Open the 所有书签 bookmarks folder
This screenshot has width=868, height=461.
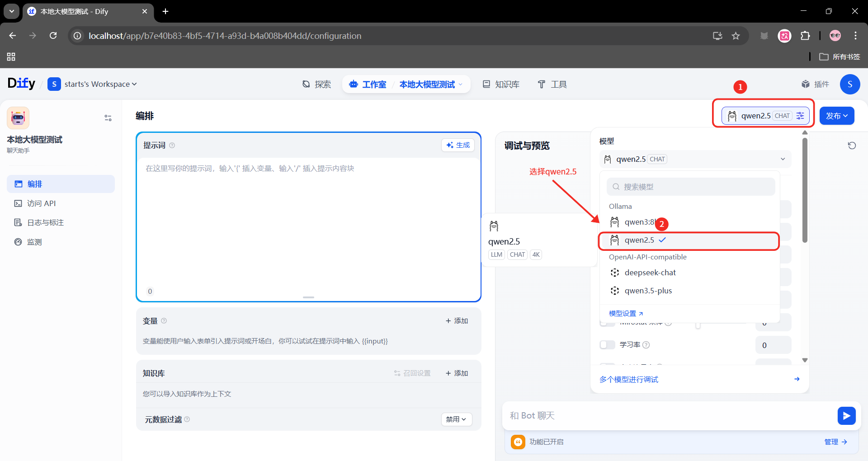pyautogui.click(x=840, y=56)
